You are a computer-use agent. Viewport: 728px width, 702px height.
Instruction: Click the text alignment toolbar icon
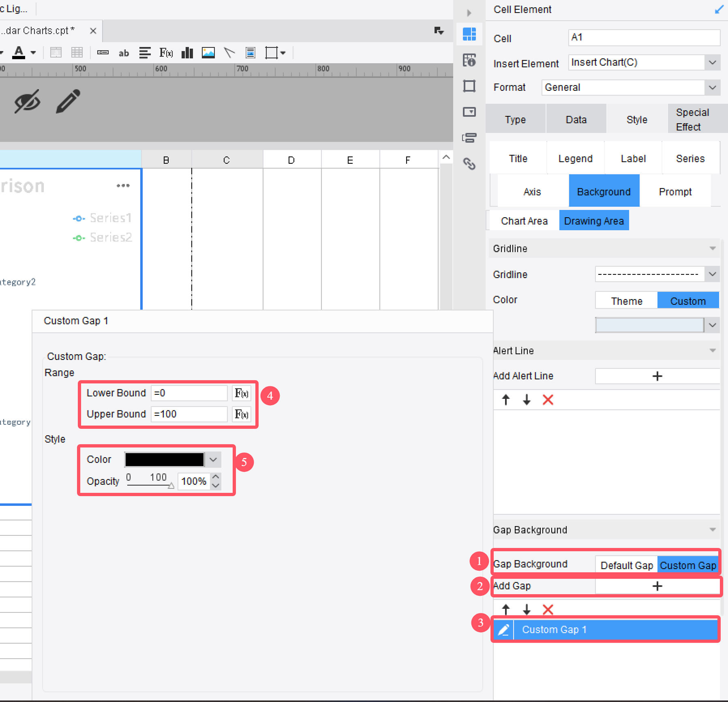[x=145, y=53]
